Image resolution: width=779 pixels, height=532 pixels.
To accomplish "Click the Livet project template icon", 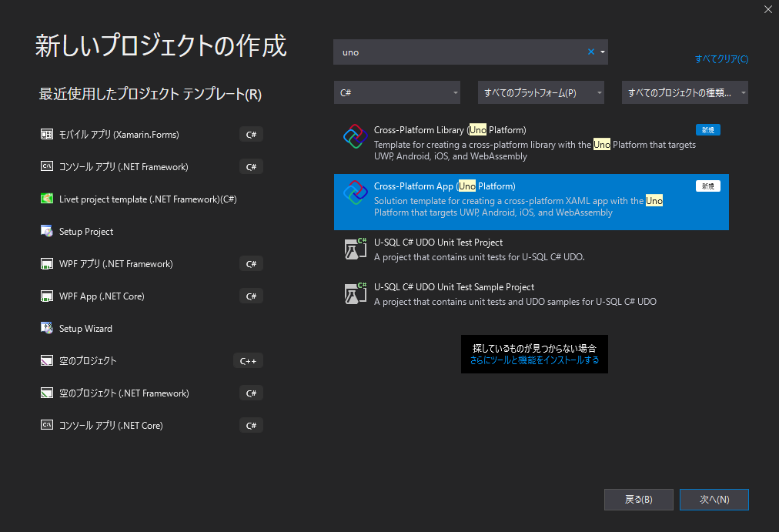I will [47, 199].
